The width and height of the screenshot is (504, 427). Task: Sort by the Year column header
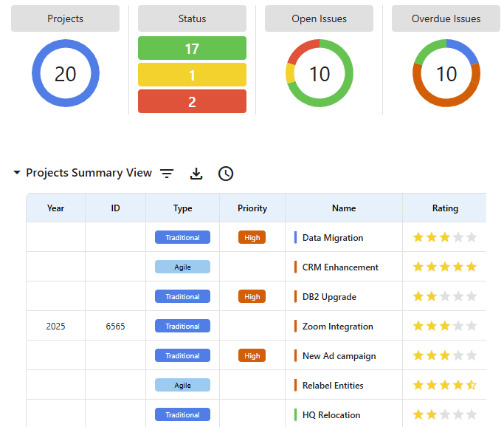[x=55, y=208]
